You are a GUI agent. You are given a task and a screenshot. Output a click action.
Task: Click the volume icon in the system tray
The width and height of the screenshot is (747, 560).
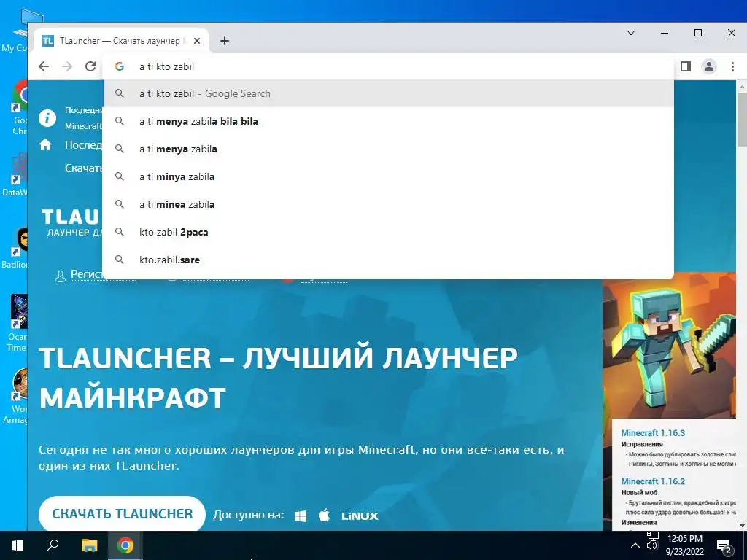coord(652,545)
